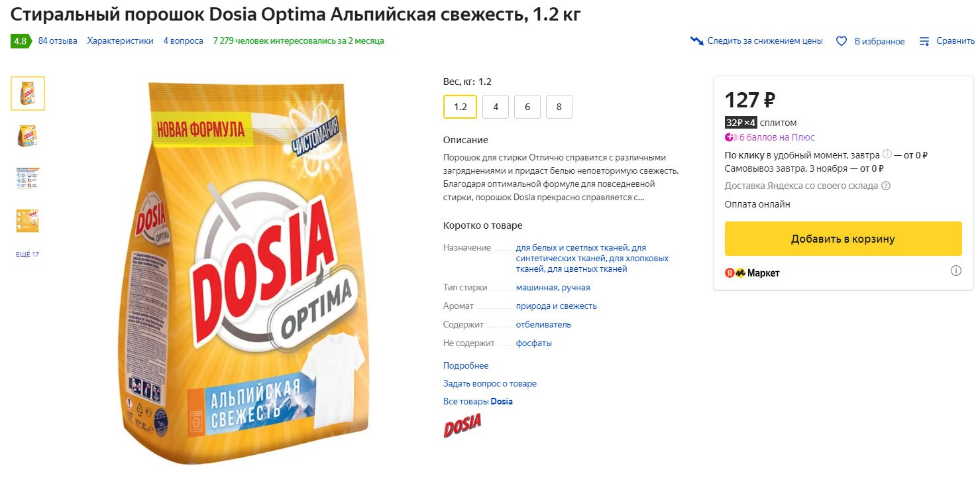This screenshot has height=480, width=980.
Task: Select the 4 kg weight option
Action: click(x=496, y=107)
